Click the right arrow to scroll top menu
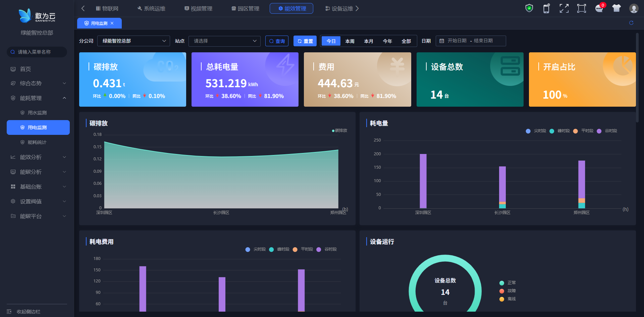This screenshot has height=317, width=644. pos(357,8)
